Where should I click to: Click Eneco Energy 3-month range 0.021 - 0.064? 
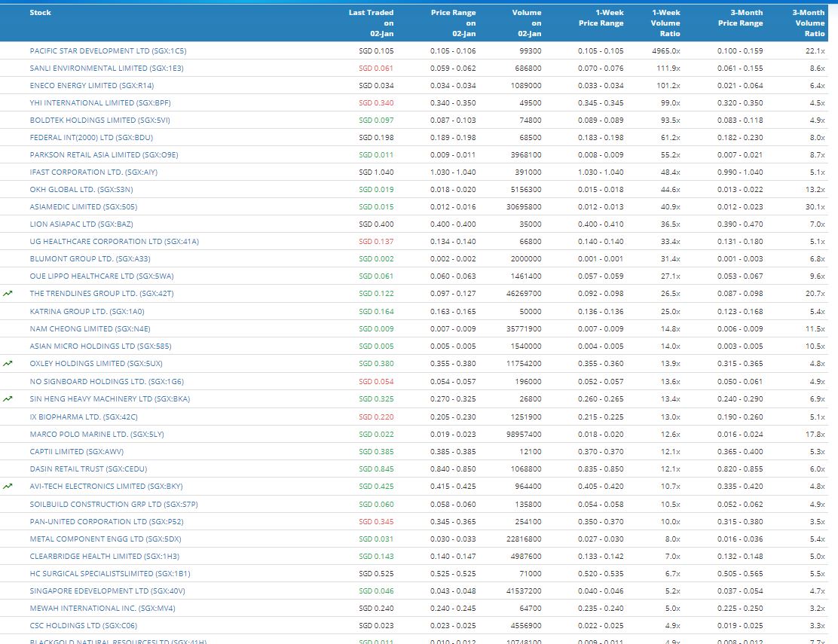[740, 85]
